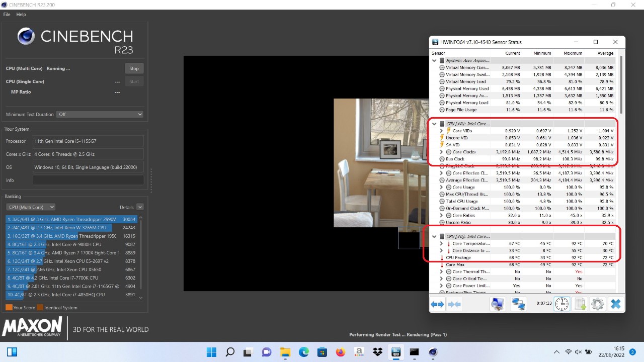Select ranking entry Intel Core i7-7700K CPU
This screenshot has width=644, height=362.
click(71, 278)
